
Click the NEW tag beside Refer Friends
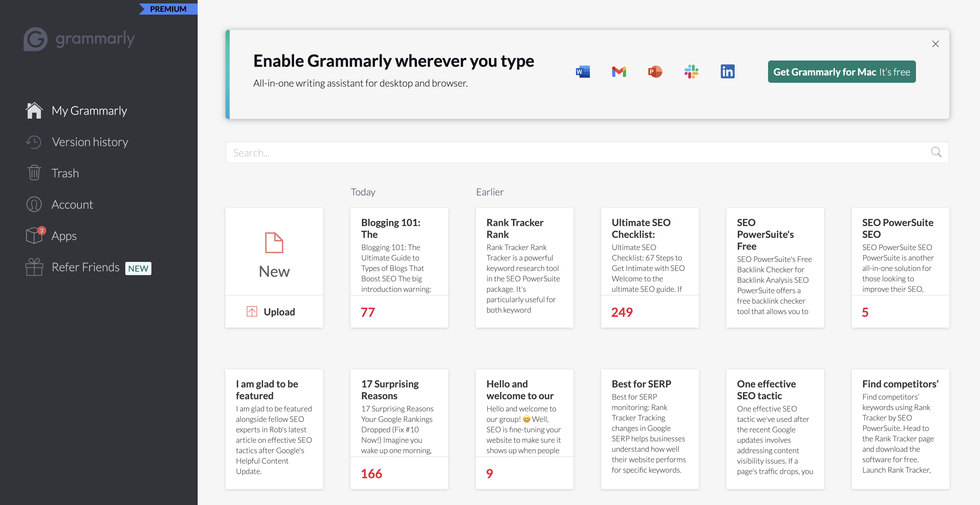point(138,268)
